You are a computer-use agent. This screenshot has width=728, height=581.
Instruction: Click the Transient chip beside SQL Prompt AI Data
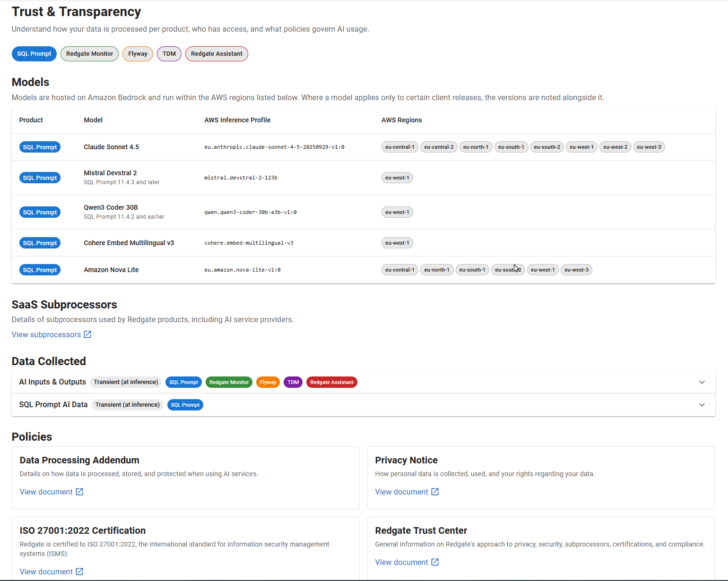128,405
